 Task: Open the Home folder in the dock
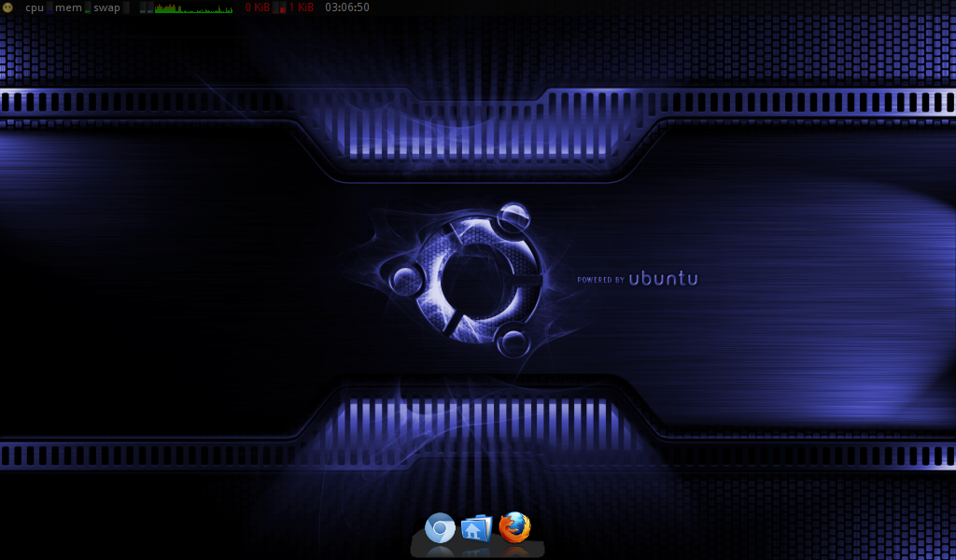(476, 528)
